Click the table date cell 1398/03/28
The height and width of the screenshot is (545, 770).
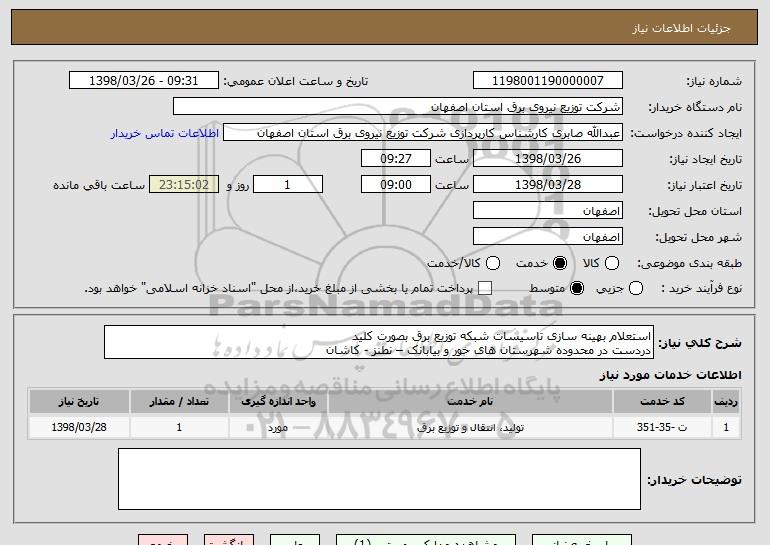pyautogui.click(x=79, y=427)
